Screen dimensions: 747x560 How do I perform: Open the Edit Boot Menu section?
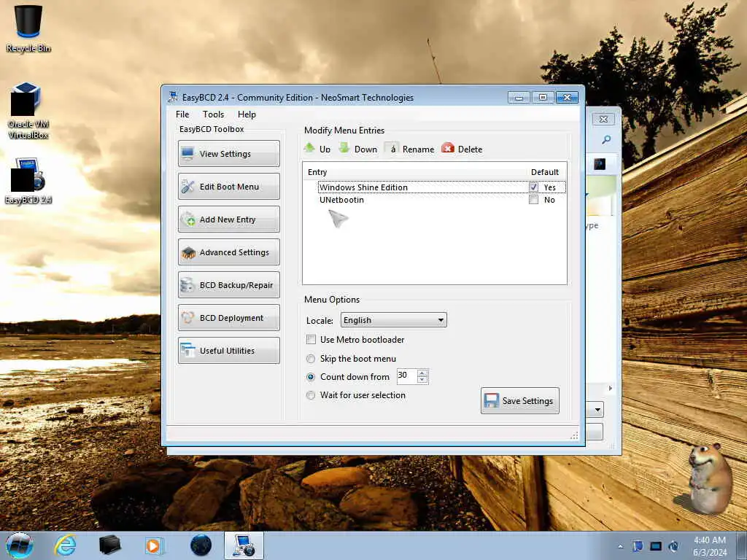point(228,186)
